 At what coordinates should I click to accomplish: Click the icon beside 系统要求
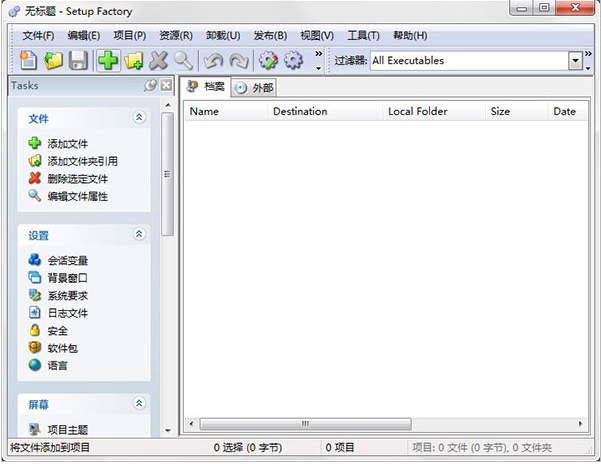coord(34,295)
